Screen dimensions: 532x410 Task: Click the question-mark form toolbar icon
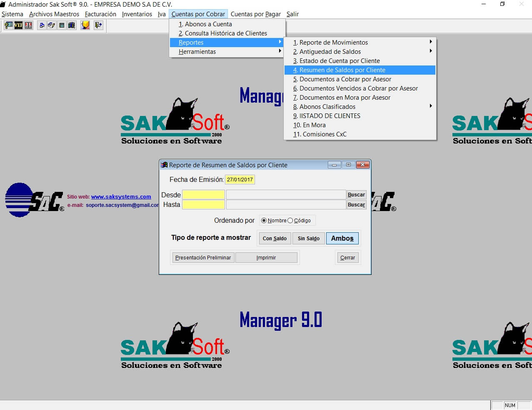(x=8, y=25)
